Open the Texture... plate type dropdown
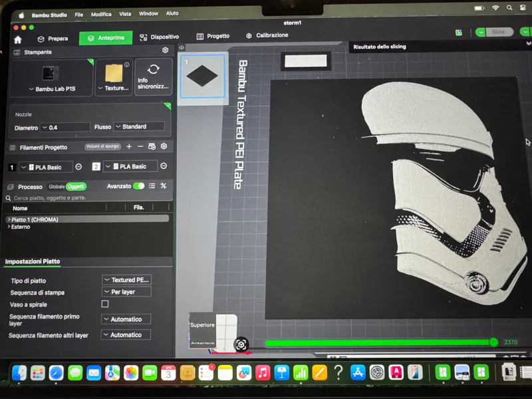The height and width of the screenshot is (399, 532). tap(113, 88)
